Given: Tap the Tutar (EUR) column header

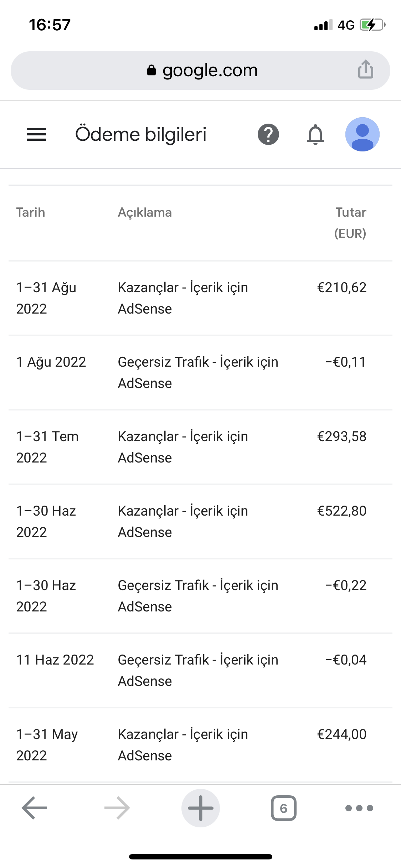Looking at the screenshot, I should point(350,223).
